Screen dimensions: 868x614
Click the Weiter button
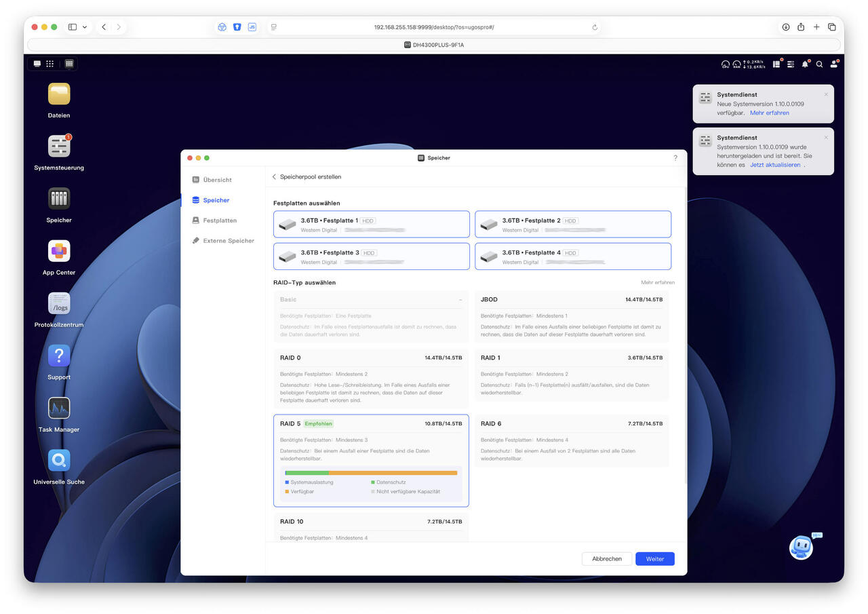click(x=654, y=559)
